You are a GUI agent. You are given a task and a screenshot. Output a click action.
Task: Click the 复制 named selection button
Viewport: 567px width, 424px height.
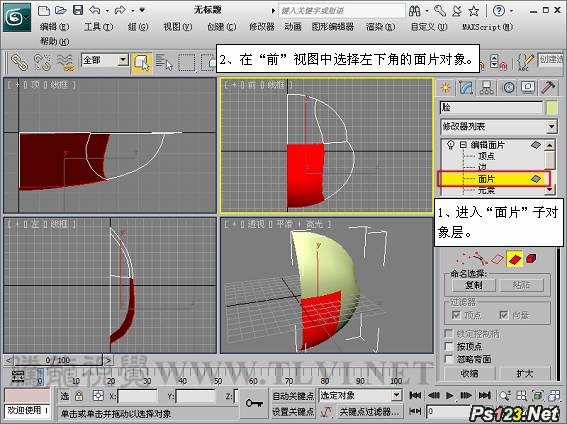click(x=474, y=285)
